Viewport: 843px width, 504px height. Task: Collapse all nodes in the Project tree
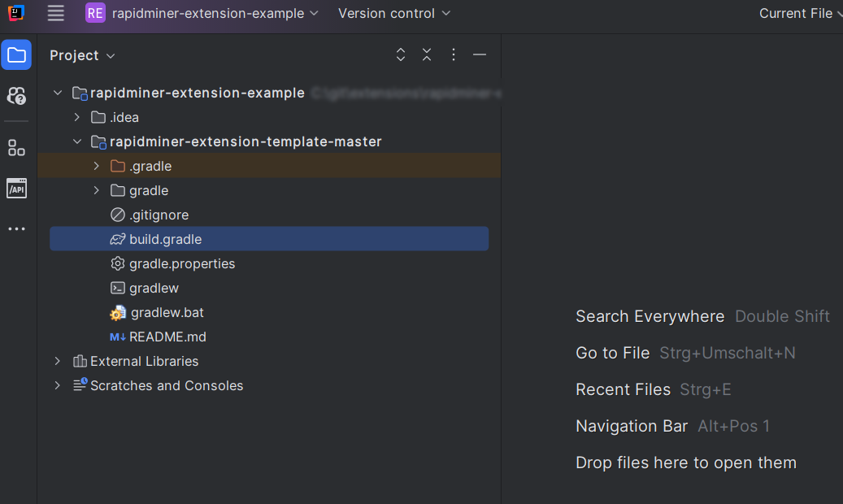pos(427,54)
